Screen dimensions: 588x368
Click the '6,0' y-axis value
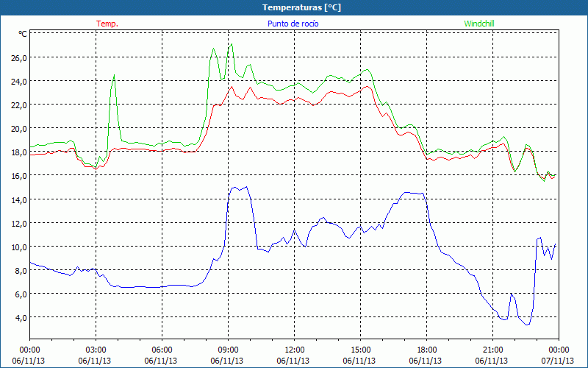point(21,294)
